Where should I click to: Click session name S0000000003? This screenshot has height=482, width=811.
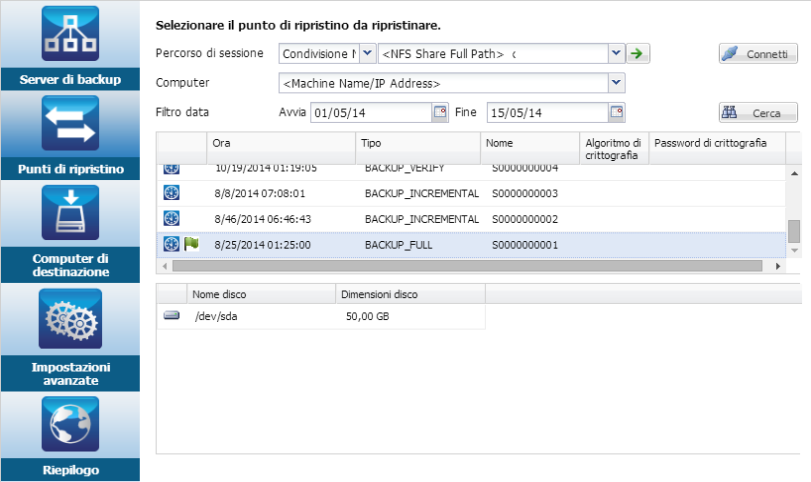tap(525, 193)
